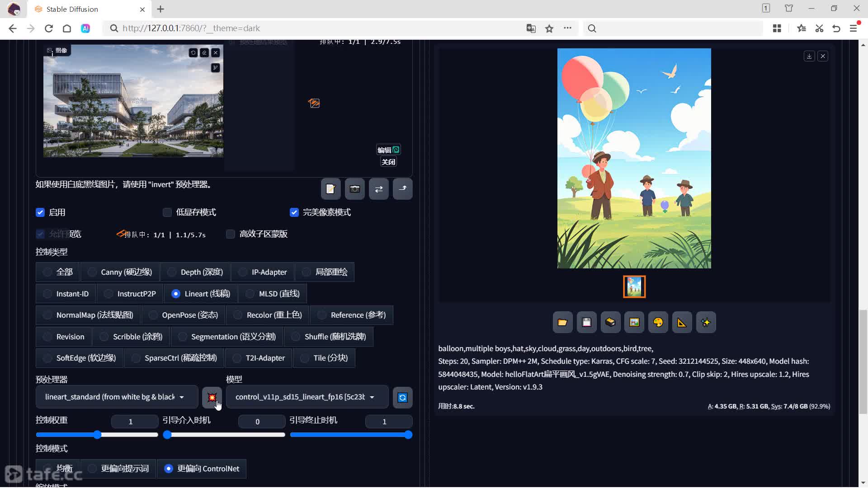The height and width of the screenshot is (488, 868).
Task: Click the sparkle upscale icon button
Action: [706, 322]
